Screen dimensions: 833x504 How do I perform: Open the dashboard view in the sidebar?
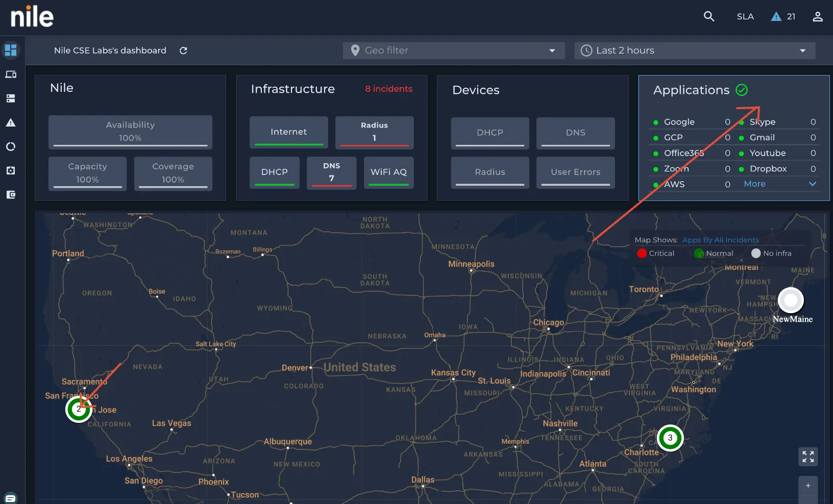[x=11, y=50]
